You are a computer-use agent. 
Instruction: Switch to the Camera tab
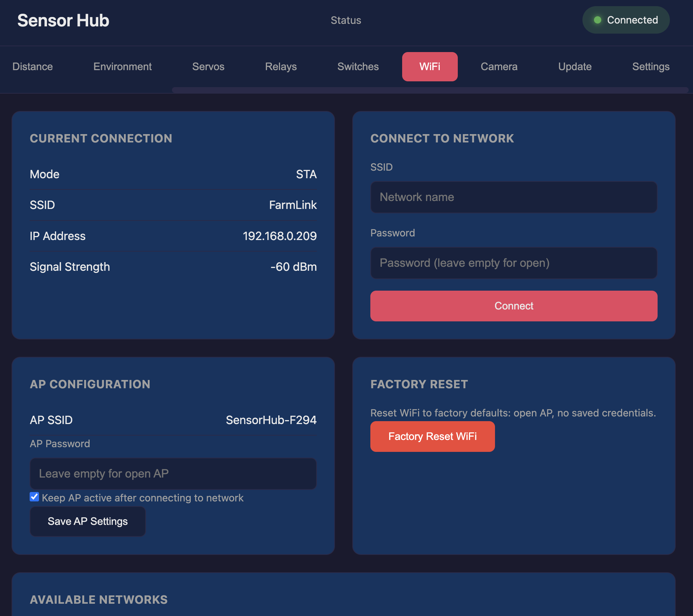point(499,67)
